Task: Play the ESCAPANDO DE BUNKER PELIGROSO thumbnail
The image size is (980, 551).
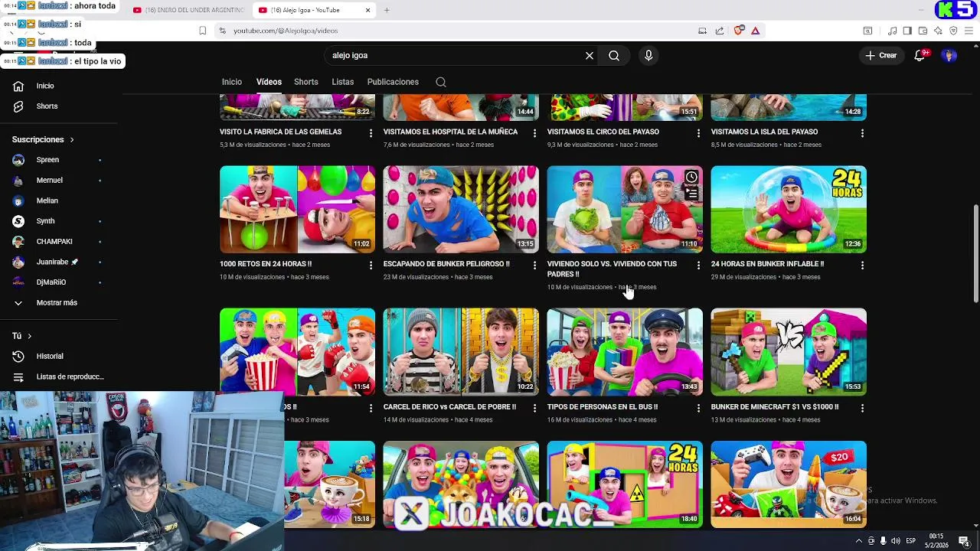Action: tap(461, 209)
